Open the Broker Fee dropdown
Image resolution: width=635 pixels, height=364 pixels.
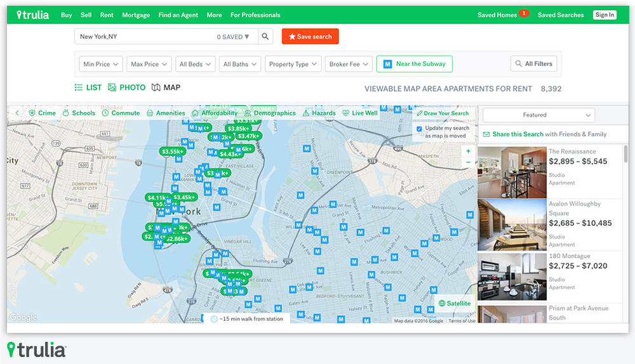(349, 64)
